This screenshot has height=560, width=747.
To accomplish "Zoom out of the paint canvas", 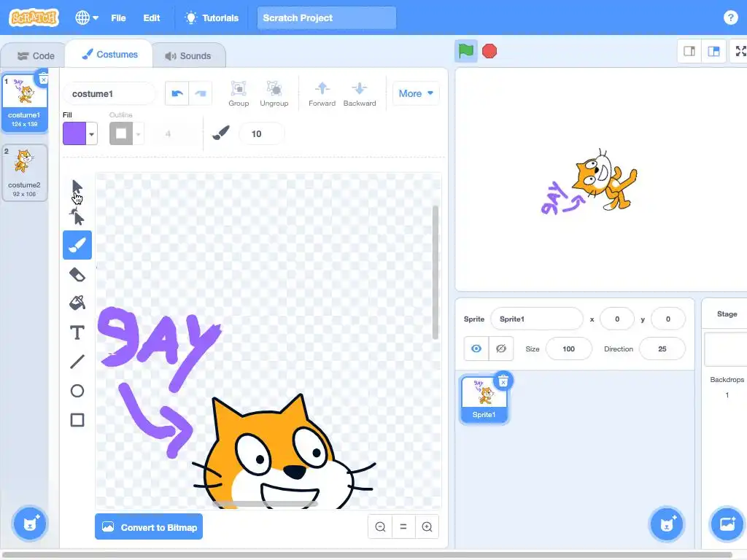I will [380, 526].
